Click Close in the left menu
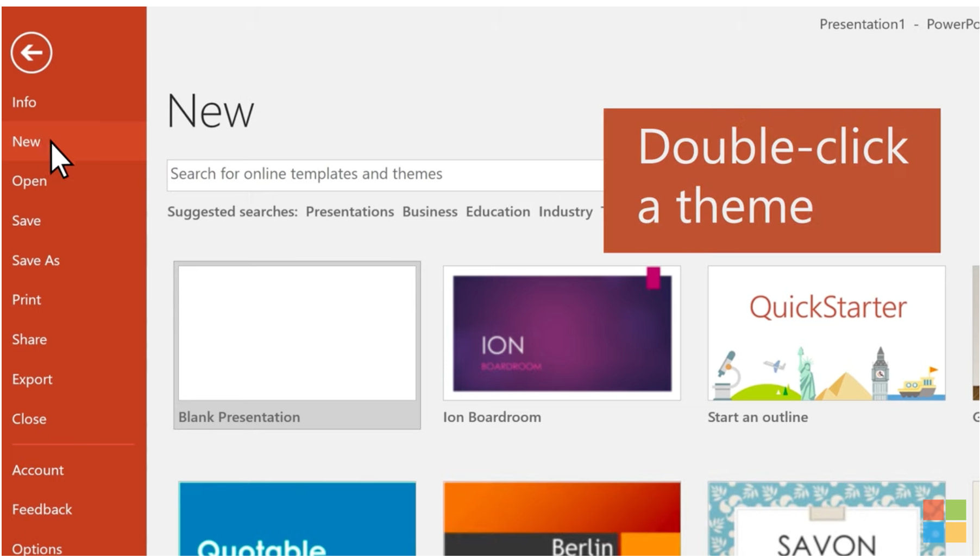The width and height of the screenshot is (980, 558). point(29,418)
